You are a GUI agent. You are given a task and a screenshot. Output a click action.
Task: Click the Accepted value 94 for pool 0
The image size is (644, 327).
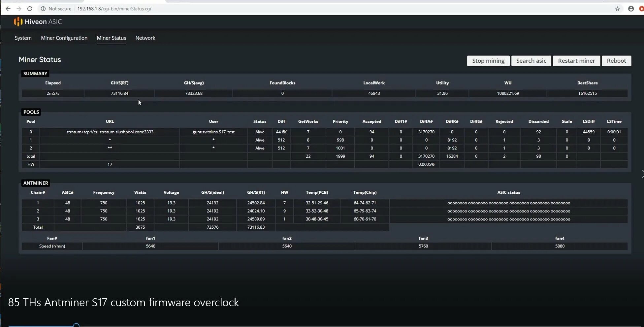(372, 132)
